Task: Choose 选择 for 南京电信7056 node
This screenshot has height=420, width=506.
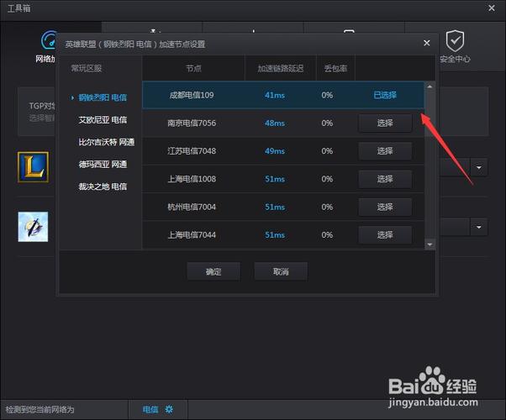Action: [x=385, y=123]
